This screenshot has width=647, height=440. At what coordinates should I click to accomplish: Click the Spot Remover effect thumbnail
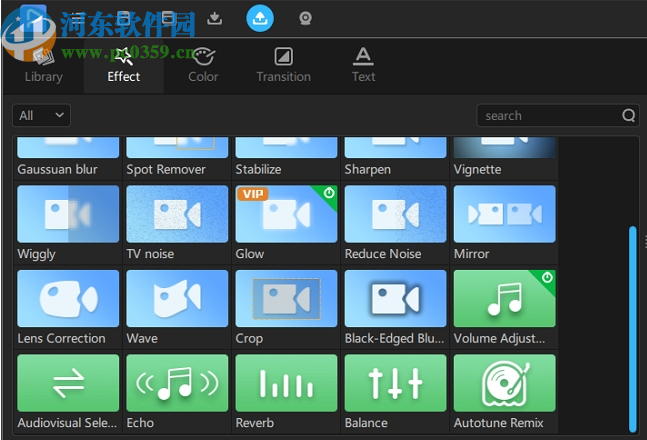point(177,147)
